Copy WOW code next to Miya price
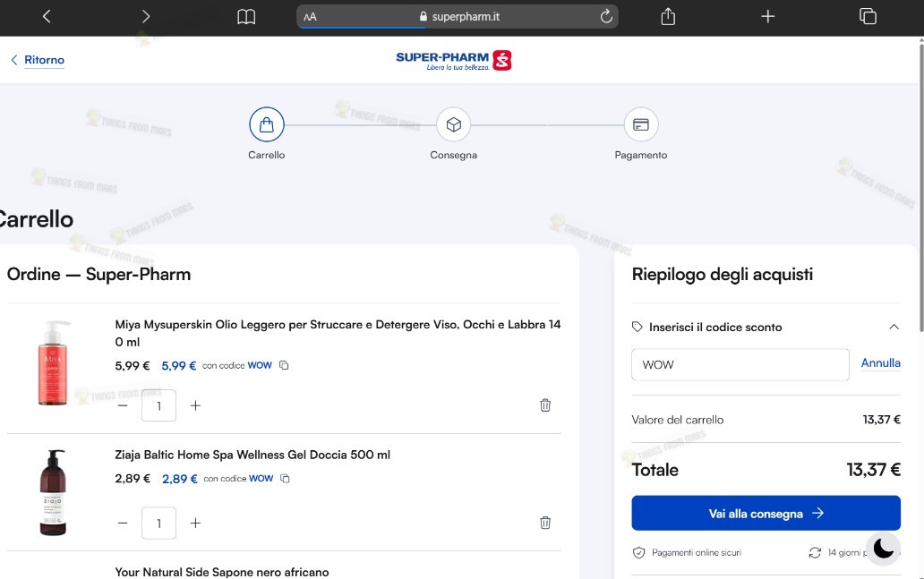The image size is (924, 579). (x=284, y=365)
